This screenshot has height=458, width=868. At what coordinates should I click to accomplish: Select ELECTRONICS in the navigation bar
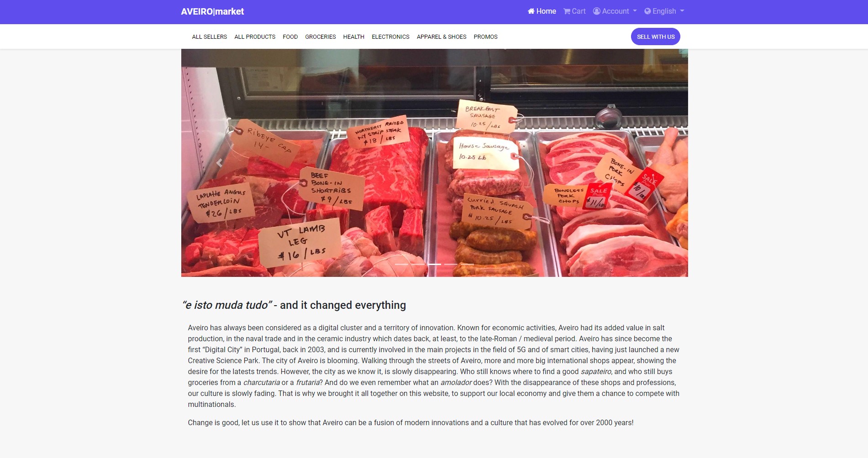tap(390, 37)
